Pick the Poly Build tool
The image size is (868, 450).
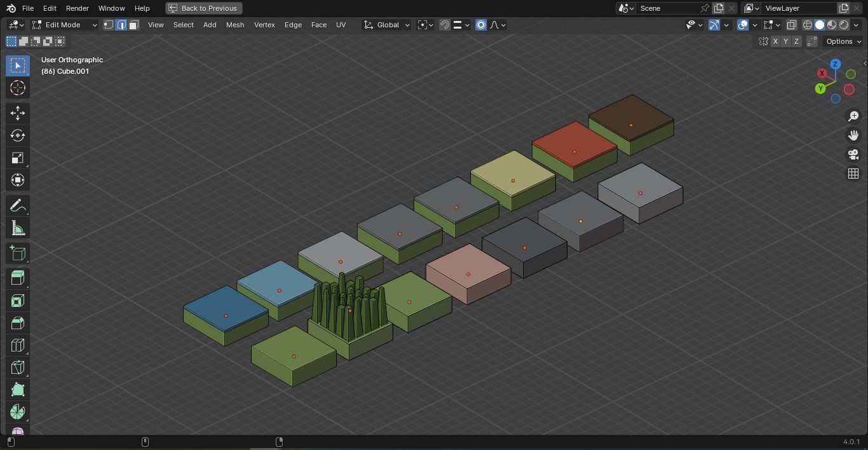point(18,390)
